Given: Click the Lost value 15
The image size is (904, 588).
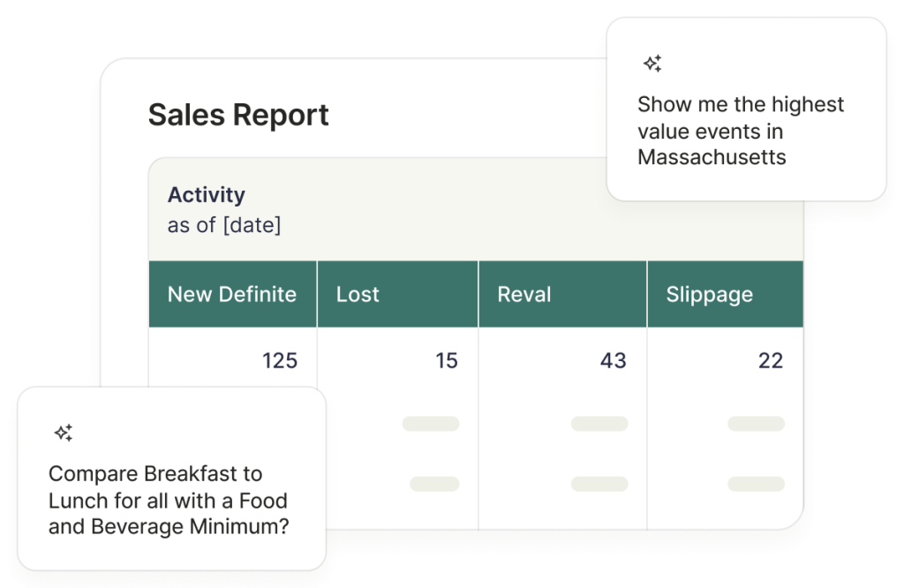Looking at the screenshot, I should tap(446, 361).
